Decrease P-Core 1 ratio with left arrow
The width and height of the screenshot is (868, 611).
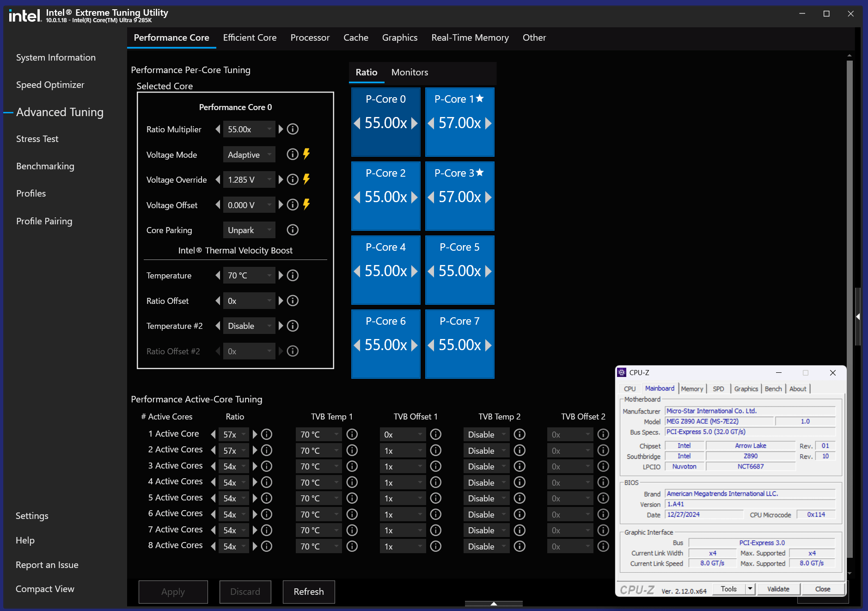point(431,123)
